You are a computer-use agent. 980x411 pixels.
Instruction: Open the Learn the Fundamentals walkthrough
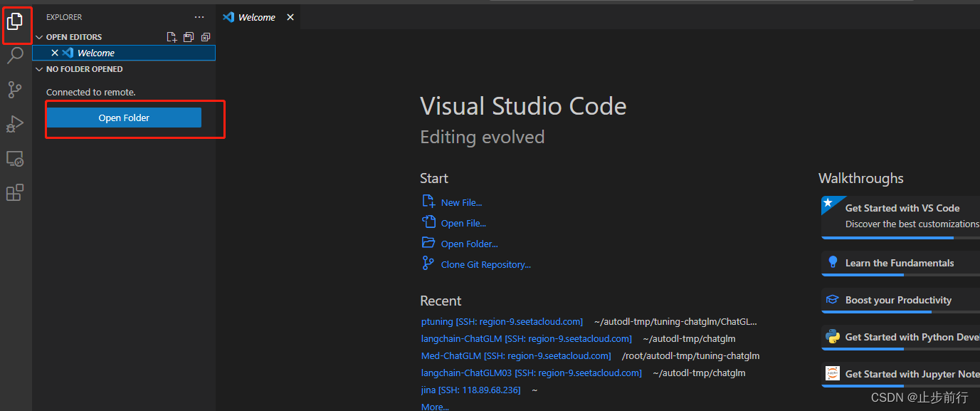click(900, 264)
